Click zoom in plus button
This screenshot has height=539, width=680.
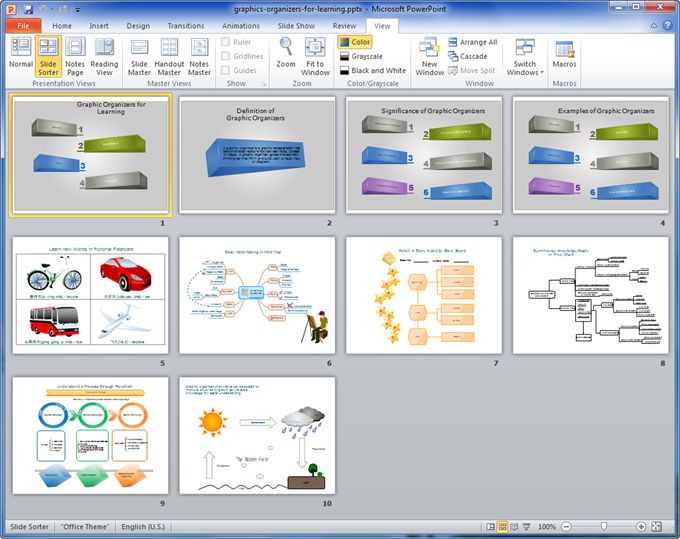pos(641,527)
